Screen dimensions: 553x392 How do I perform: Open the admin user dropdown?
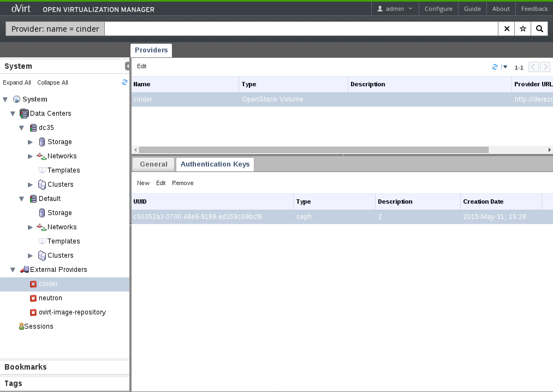pyautogui.click(x=395, y=9)
